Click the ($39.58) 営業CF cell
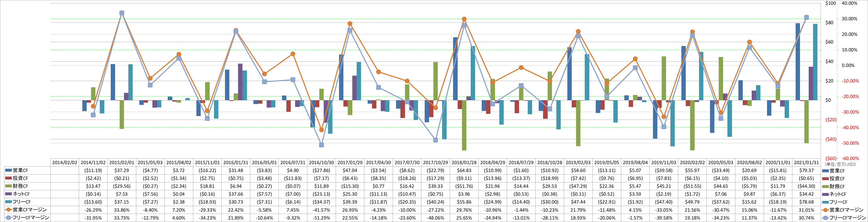The height and width of the screenshot is (222, 868). pyautogui.click(x=664, y=170)
